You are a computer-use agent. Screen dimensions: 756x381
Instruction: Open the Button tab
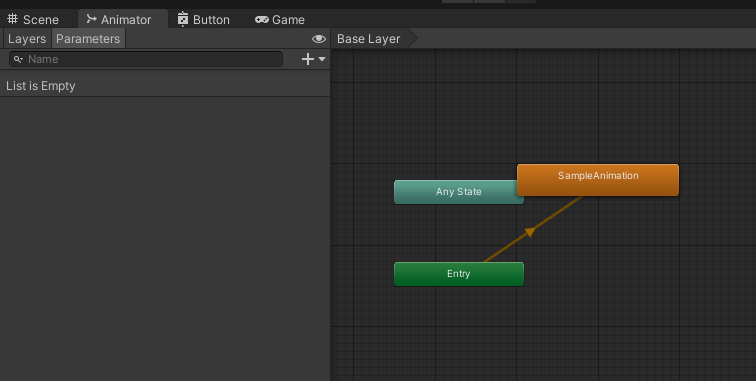tap(203, 19)
